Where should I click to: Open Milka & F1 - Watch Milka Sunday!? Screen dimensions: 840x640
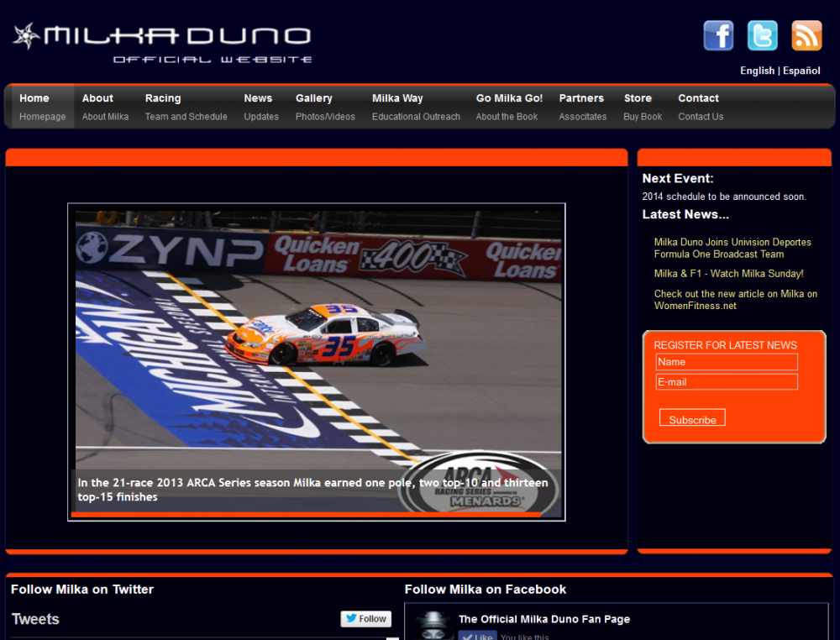coord(728,274)
